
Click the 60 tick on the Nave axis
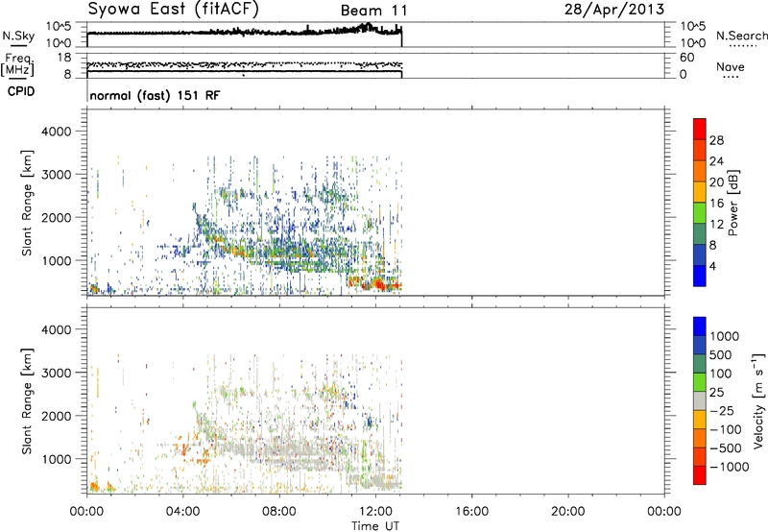click(686, 58)
